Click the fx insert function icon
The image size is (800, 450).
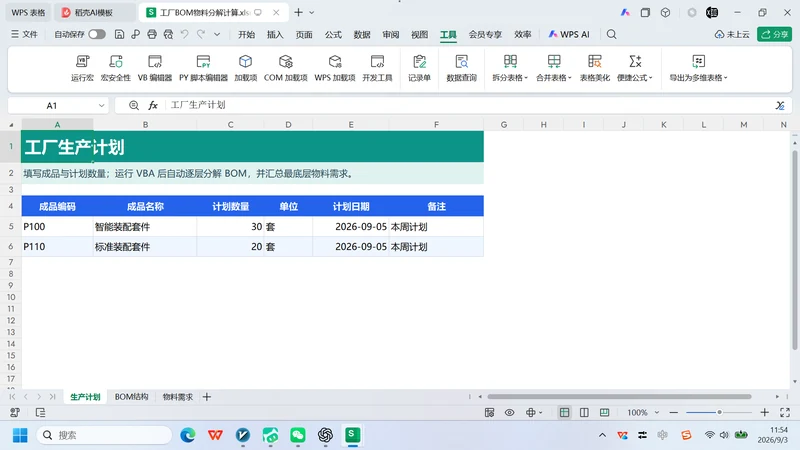tap(153, 105)
